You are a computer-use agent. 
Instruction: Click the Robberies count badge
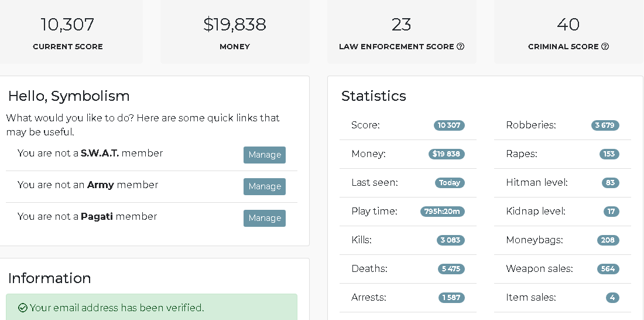pyautogui.click(x=605, y=125)
